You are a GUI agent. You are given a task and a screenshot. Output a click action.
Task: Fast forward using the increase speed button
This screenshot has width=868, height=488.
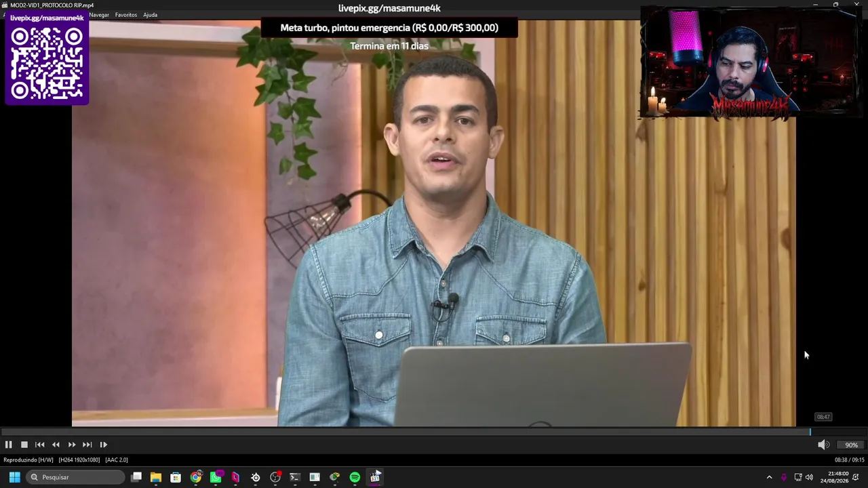[71, 445]
